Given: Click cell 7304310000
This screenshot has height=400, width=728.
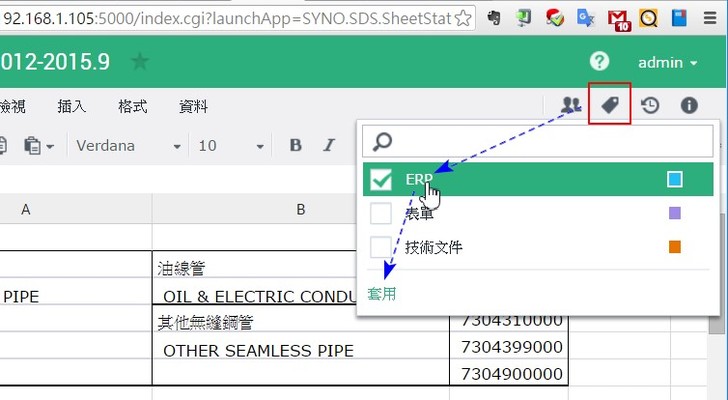Looking at the screenshot, I should tap(509, 320).
